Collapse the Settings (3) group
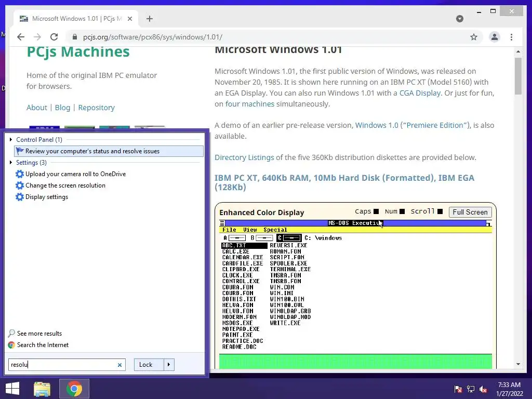 point(11,163)
